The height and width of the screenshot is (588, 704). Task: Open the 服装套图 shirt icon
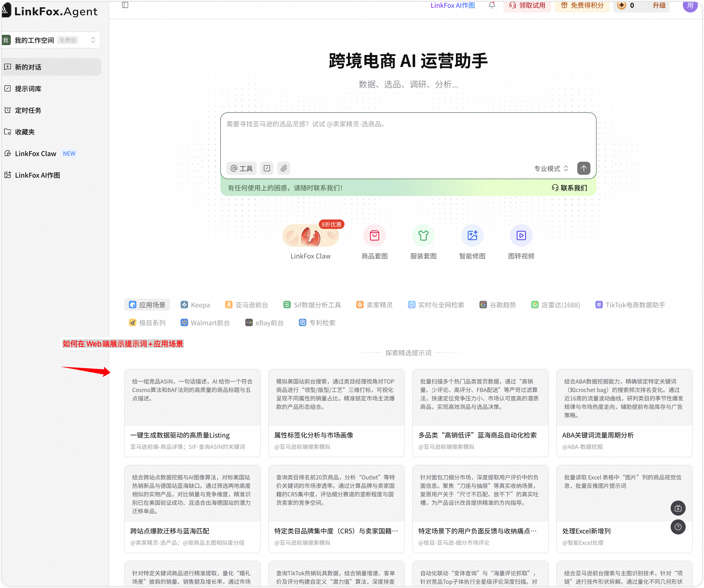pos(423,235)
